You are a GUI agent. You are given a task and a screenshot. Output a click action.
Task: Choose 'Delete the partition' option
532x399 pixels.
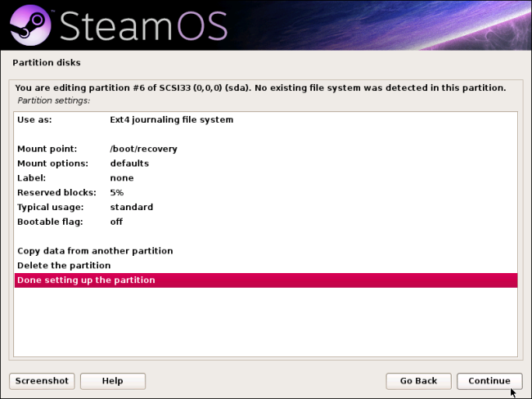[x=266, y=266]
